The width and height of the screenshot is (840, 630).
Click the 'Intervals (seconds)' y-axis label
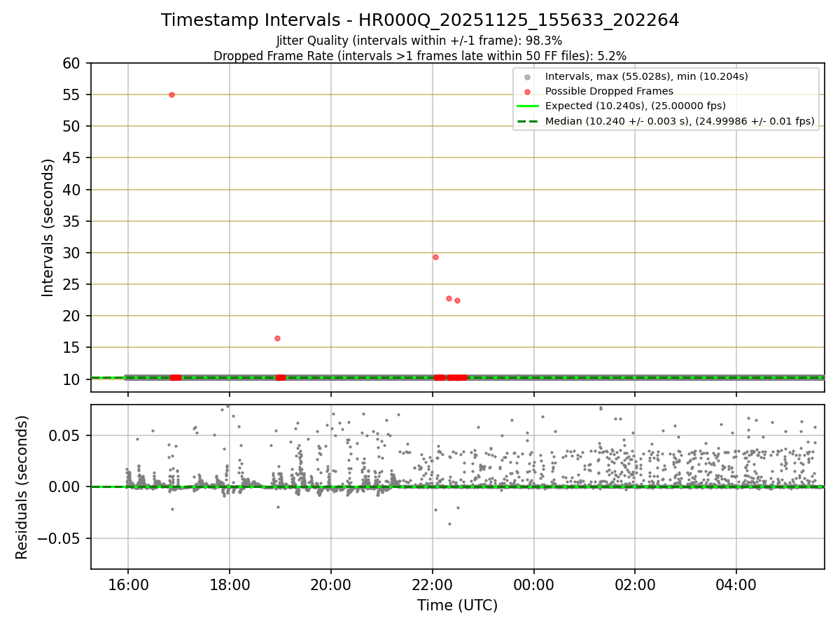coord(48,227)
